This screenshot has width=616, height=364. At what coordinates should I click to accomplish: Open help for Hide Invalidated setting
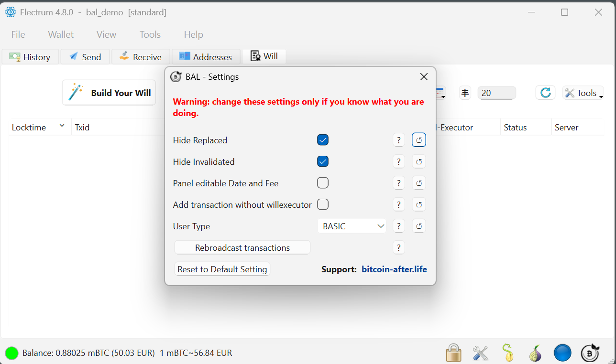click(x=399, y=161)
